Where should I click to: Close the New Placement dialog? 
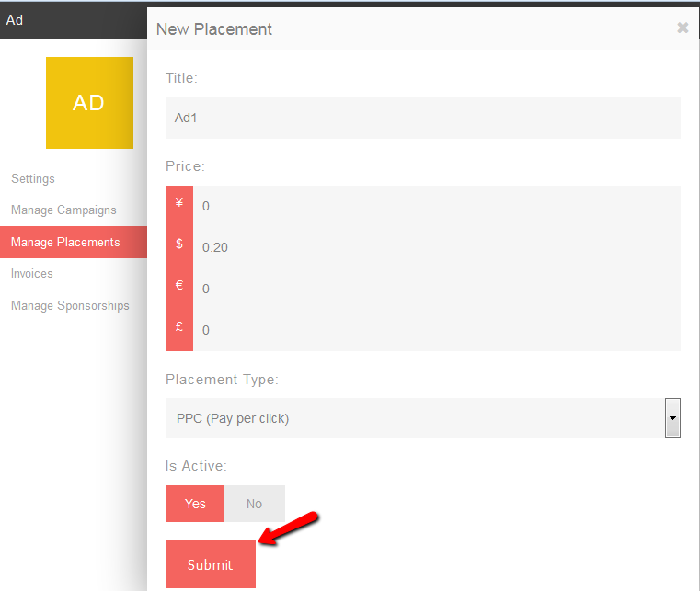[x=683, y=28]
